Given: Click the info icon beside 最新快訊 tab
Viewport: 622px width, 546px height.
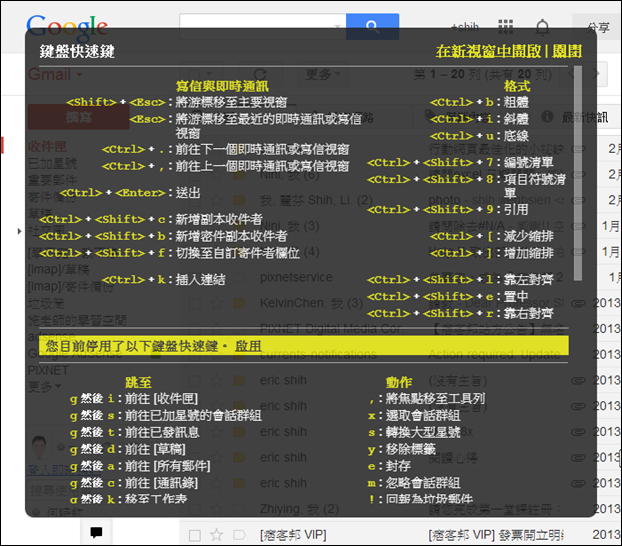Looking at the screenshot, I should click(x=547, y=117).
